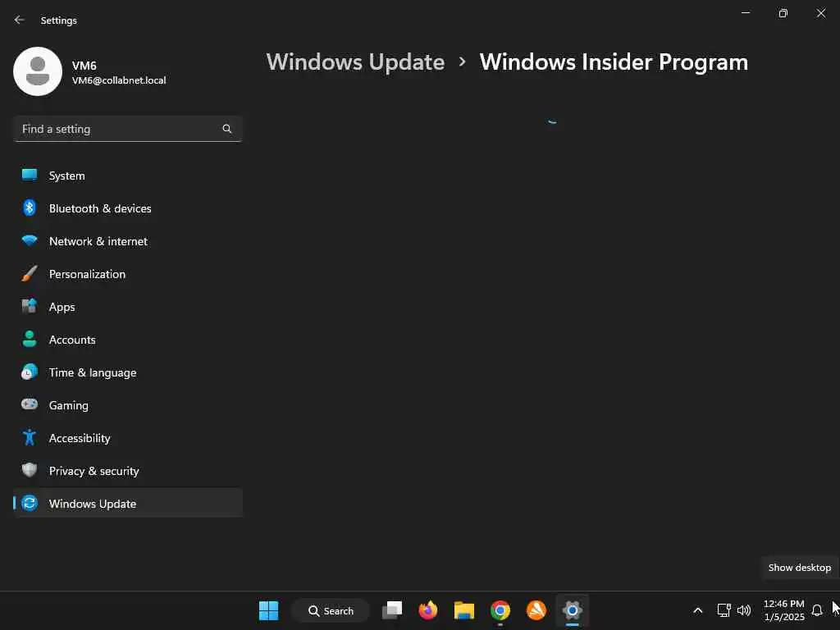
Task: Click the Windows Update sync arrows icon
Action: coord(30,503)
